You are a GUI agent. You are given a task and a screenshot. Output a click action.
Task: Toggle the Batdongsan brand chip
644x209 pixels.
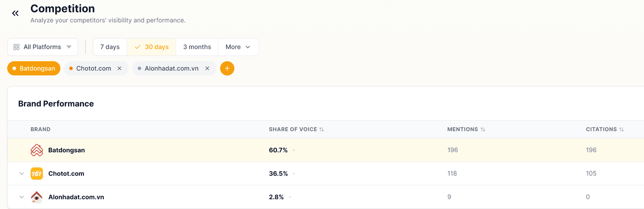(34, 68)
